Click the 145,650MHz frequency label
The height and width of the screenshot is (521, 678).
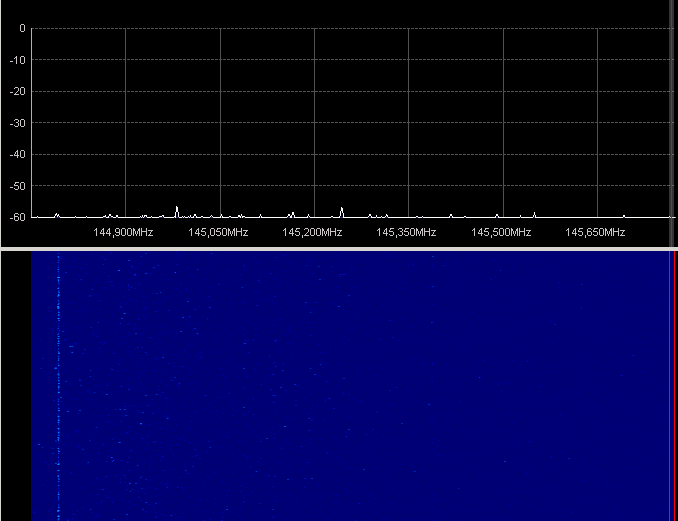coord(595,232)
